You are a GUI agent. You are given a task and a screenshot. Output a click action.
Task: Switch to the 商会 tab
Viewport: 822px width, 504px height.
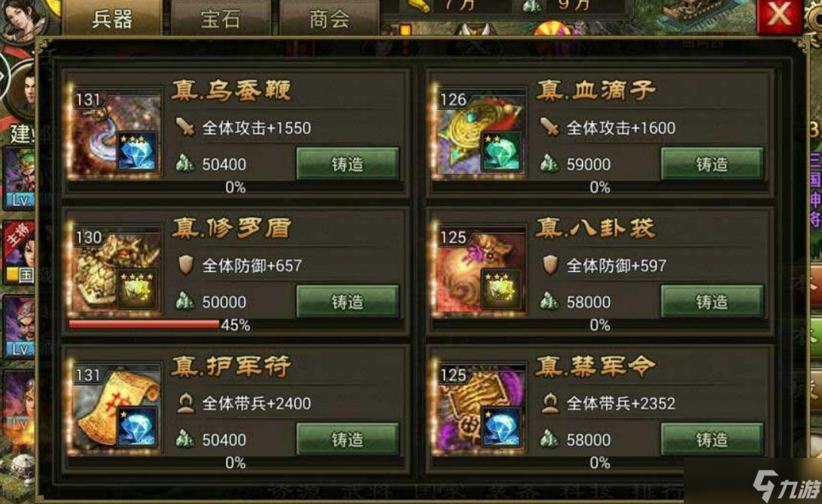tap(330, 18)
